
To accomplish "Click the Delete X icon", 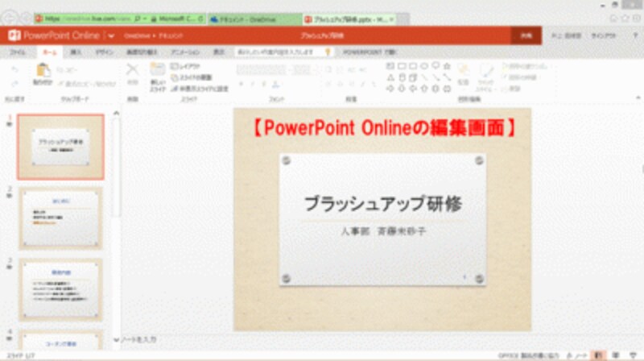I will 132,69.
